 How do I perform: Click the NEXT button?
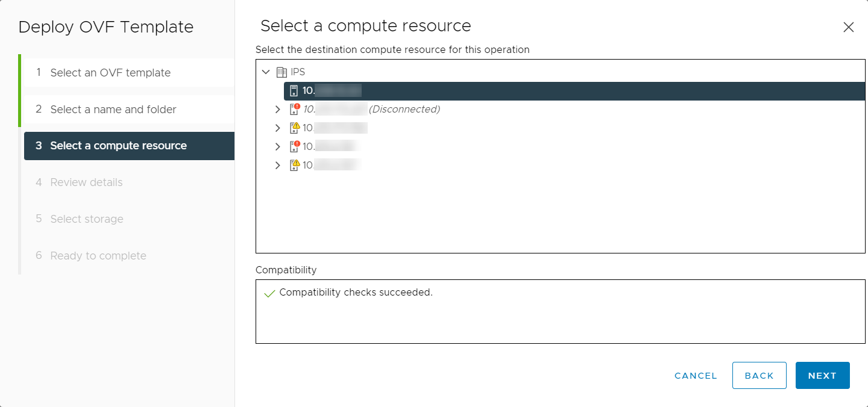tap(823, 376)
